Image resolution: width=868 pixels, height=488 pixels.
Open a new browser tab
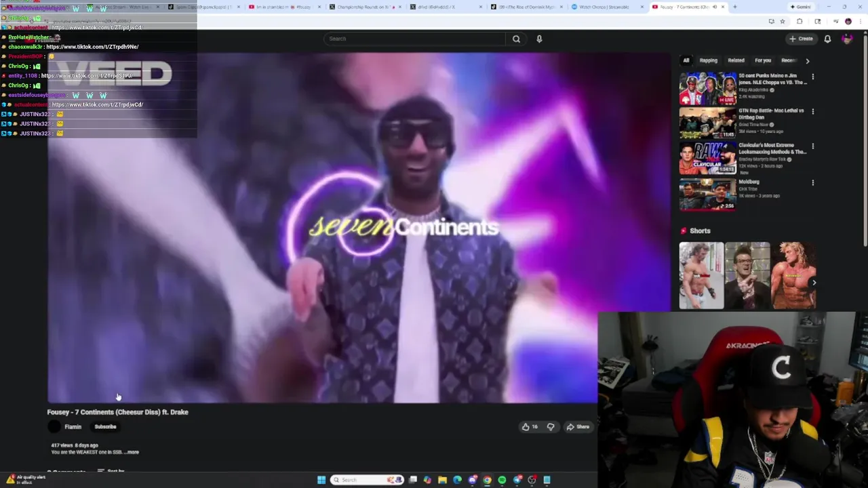[x=734, y=7]
